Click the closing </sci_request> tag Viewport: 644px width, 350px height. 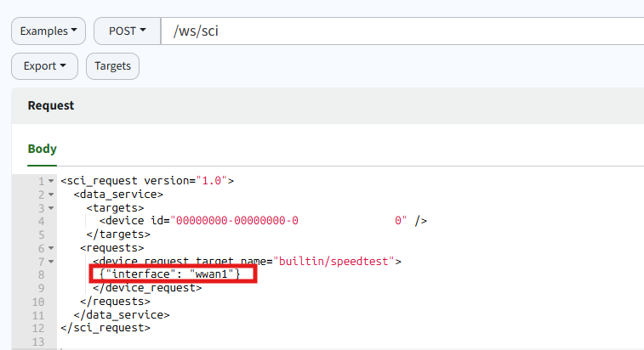105,327
